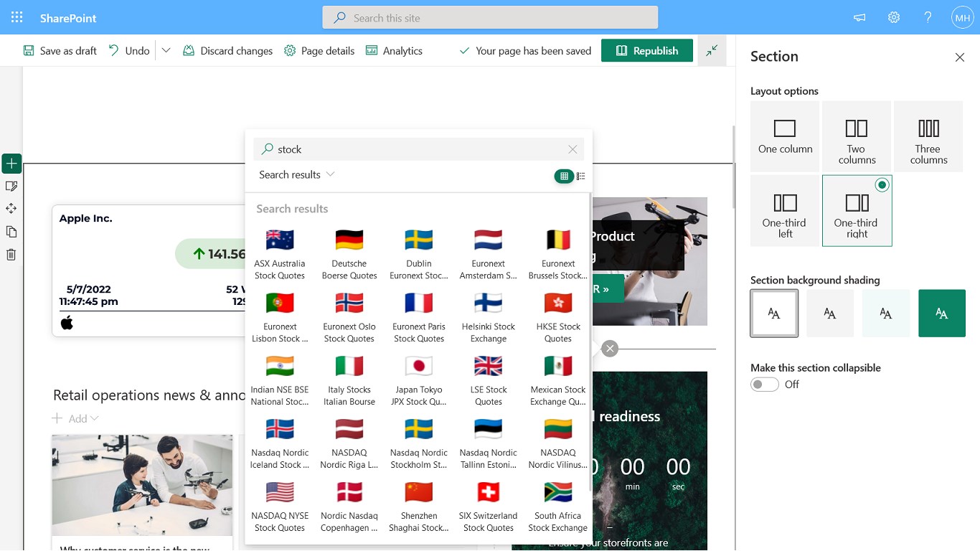This screenshot has height=551, width=980.
Task: Switch web part picker to grid view
Action: coord(564,176)
